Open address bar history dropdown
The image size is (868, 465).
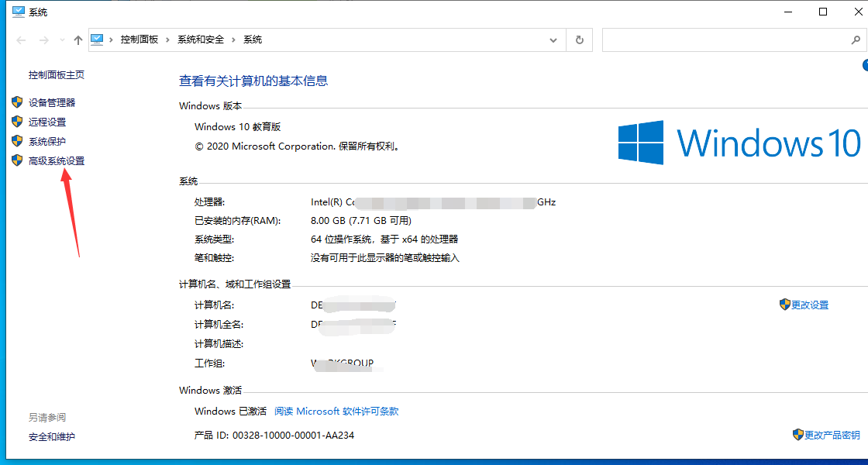[x=553, y=40]
